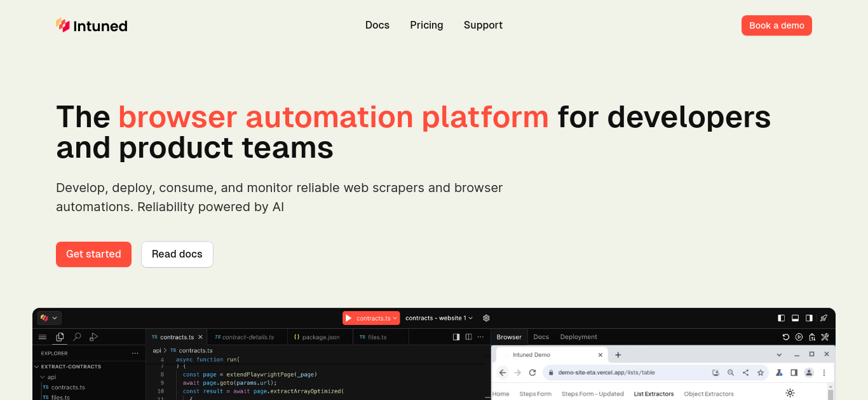Screen dimensions: 868x400
Task: Click the tools wrench icon in Browser panel
Action: [x=825, y=337]
